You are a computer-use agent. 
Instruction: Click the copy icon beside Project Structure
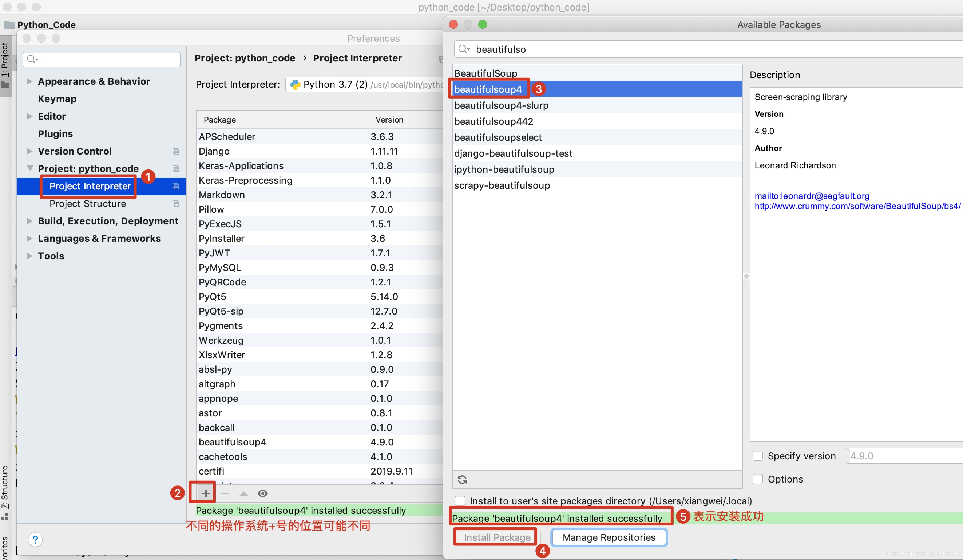tap(176, 204)
